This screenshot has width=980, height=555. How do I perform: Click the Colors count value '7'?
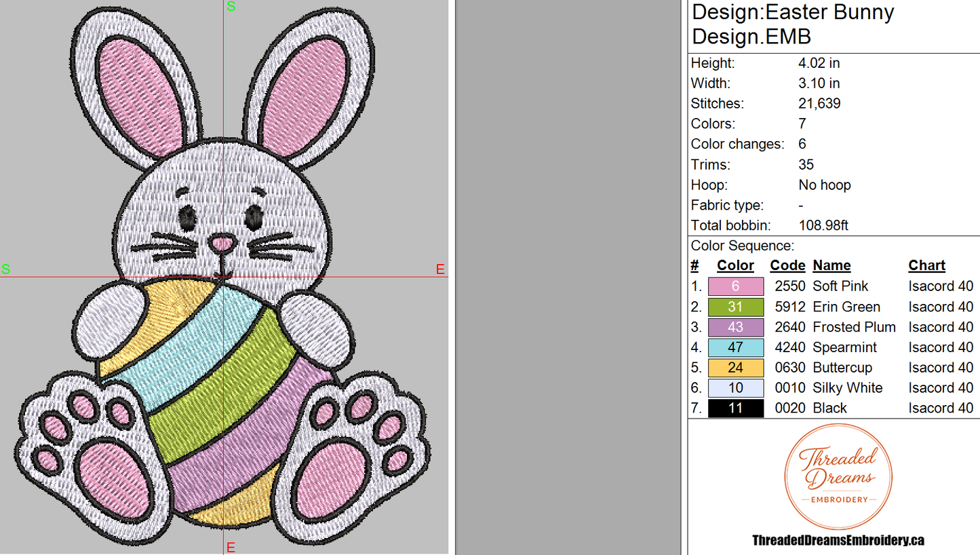pos(802,124)
